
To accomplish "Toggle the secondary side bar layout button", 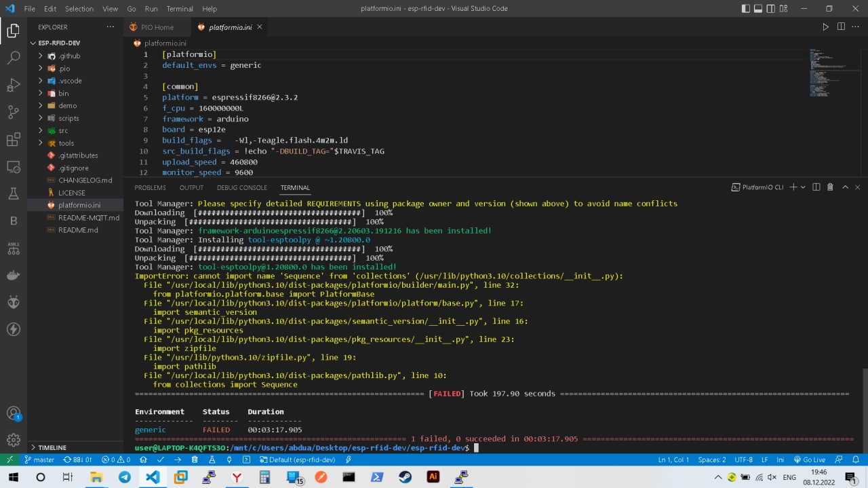I will coord(770,9).
